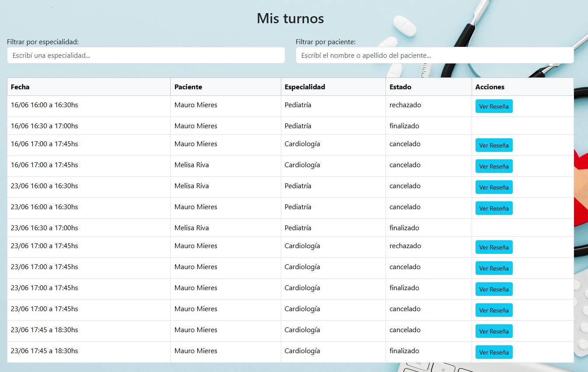The width and height of the screenshot is (588, 372).
Task: Select date cell '16/06 16:30 a 17:00hs'
Action: point(45,126)
